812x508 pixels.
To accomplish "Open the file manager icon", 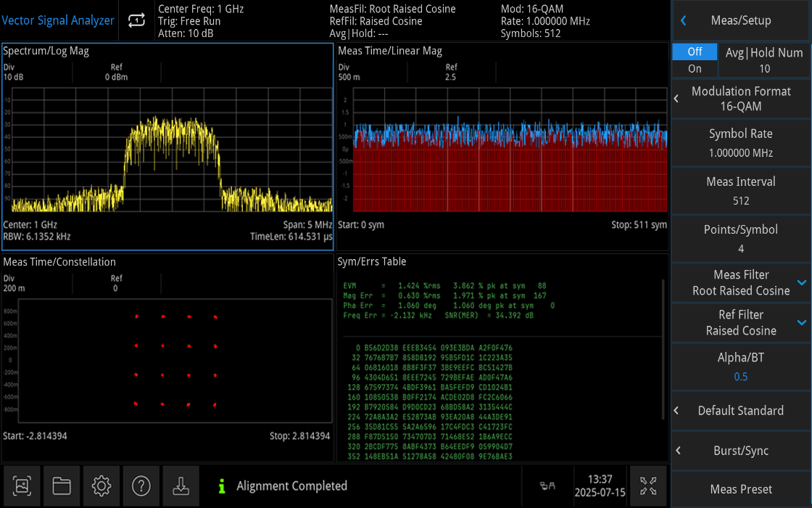I will point(62,486).
